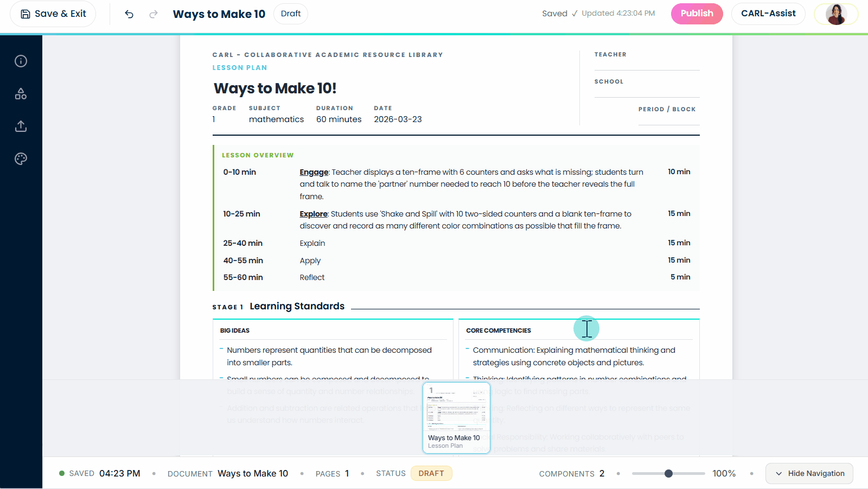Click the Engage link in lesson overview
Screen dimensions: 868x489
coord(314,172)
